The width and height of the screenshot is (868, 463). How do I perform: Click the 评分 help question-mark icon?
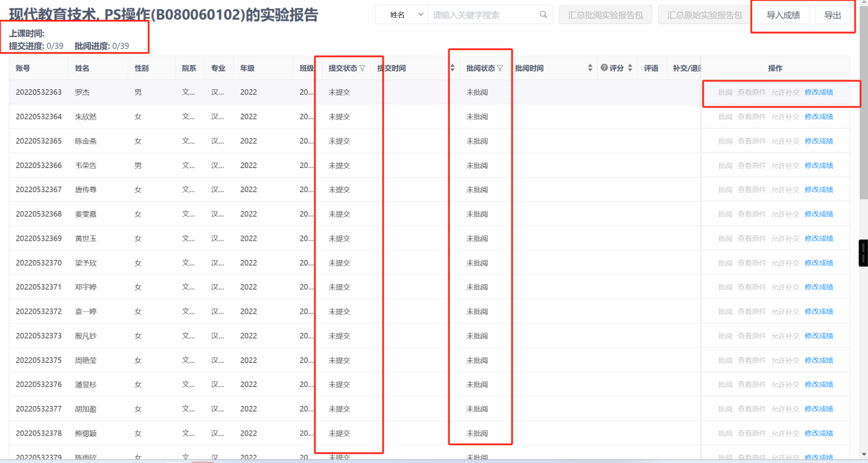pos(604,68)
